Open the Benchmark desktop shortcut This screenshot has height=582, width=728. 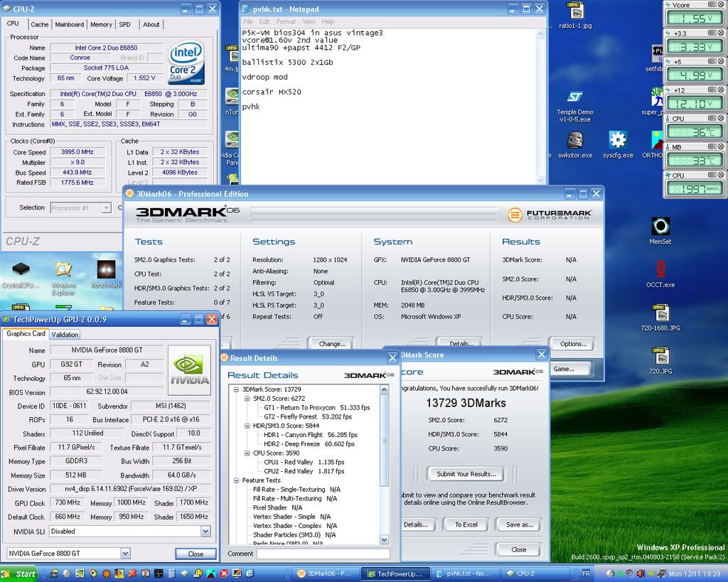106,270
